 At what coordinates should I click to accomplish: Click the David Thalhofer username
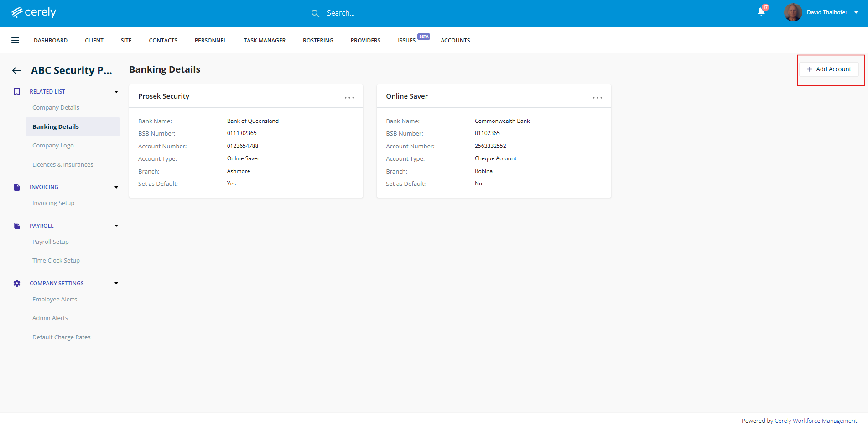click(x=827, y=12)
